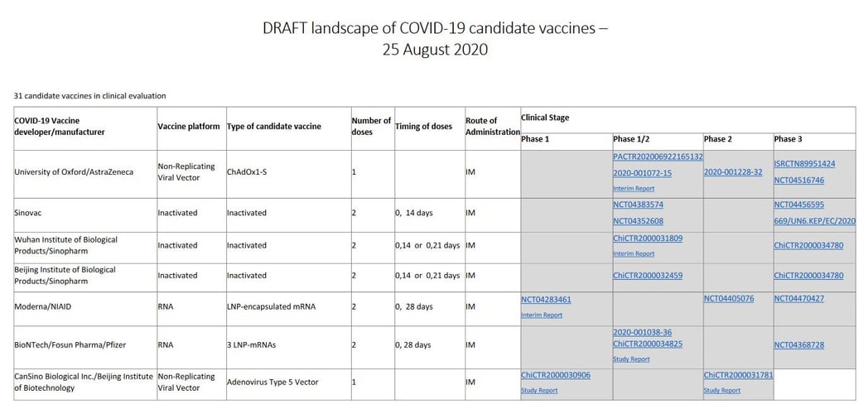This screenshot has height=414, width=868.
Task: Open the 669/UN6.KEP/EC/2020 link
Action: (814, 221)
